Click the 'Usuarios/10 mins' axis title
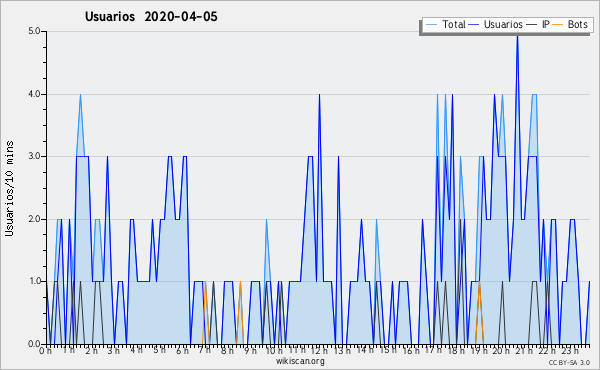600x370 pixels. 10,188
